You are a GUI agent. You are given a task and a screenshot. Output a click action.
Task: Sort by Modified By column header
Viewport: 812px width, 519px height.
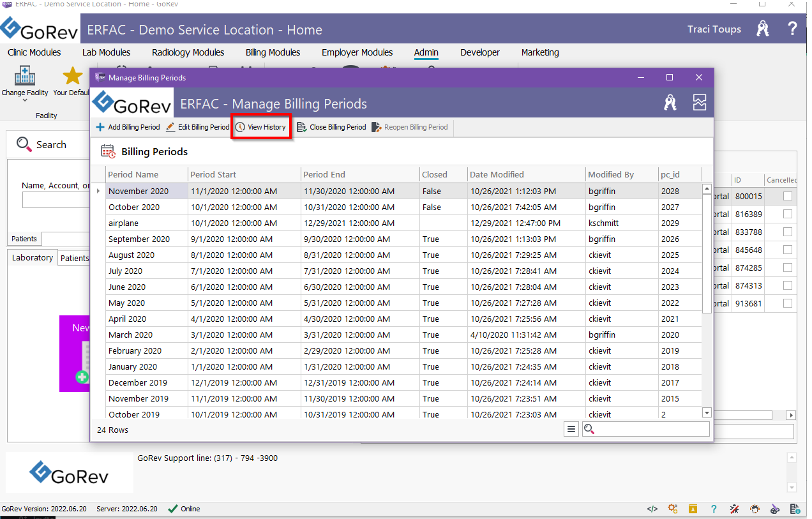coord(622,174)
